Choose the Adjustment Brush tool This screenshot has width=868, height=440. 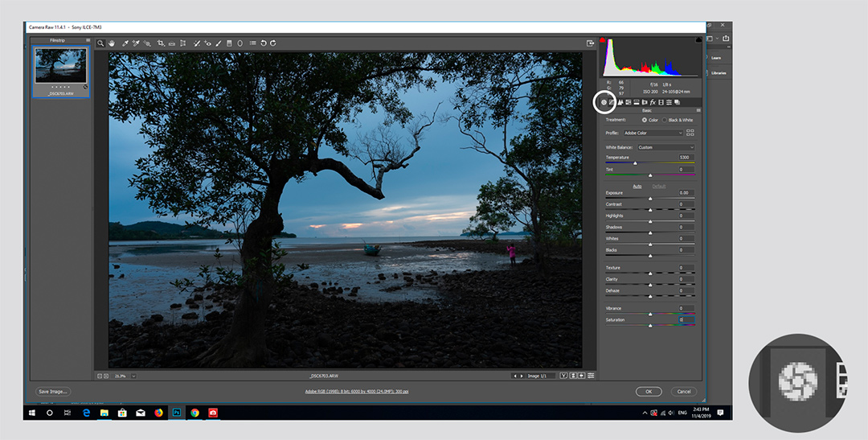pyautogui.click(x=218, y=43)
